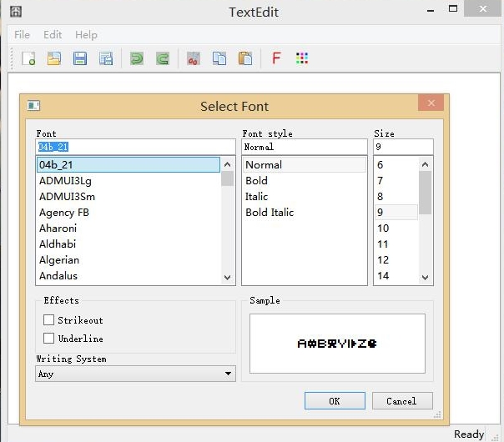Click the Paste clipboard icon
Viewport: 504px width, 442px height.
(x=244, y=58)
